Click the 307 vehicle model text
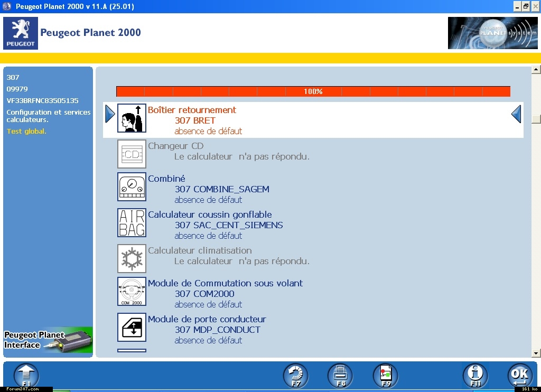Image resolution: width=541 pixels, height=392 pixels. (13, 77)
